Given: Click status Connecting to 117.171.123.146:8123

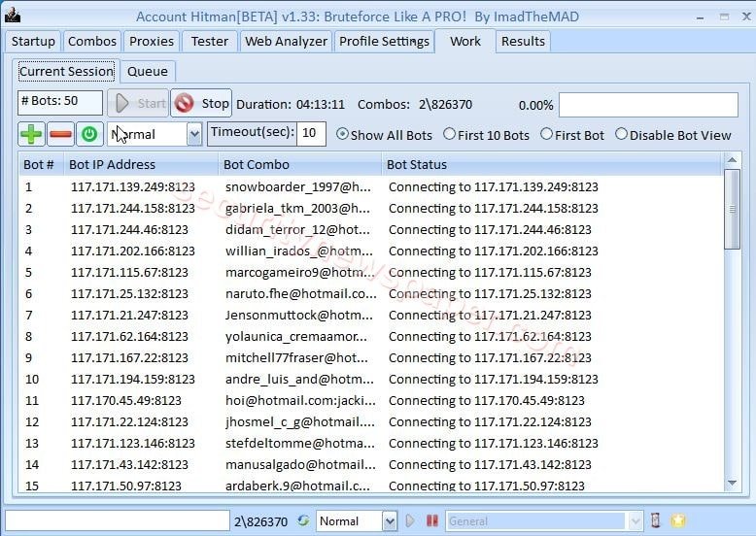Looking at the screenshot, I should pyautogui.click(x=494, y=443).
